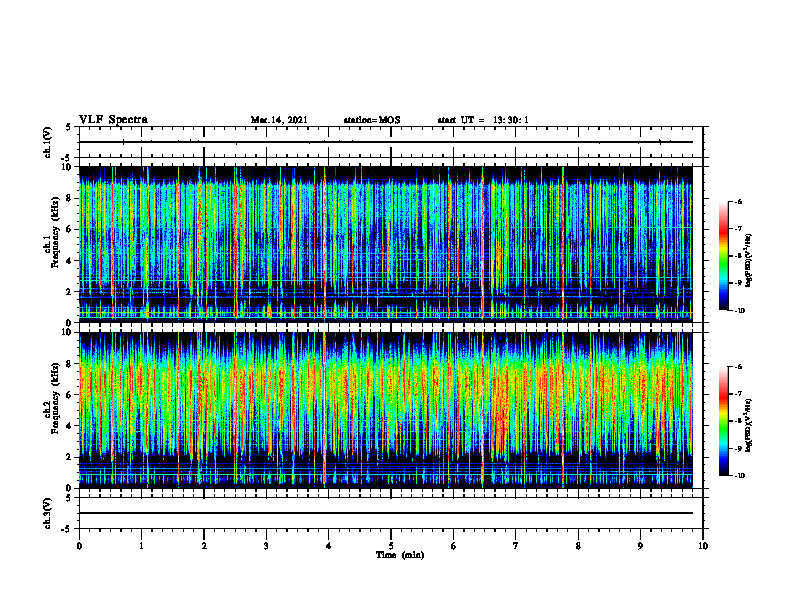The width and height of the screenshot is (792, 612).
Task: Click time axis tick label 6
Action: coord(454,546)
